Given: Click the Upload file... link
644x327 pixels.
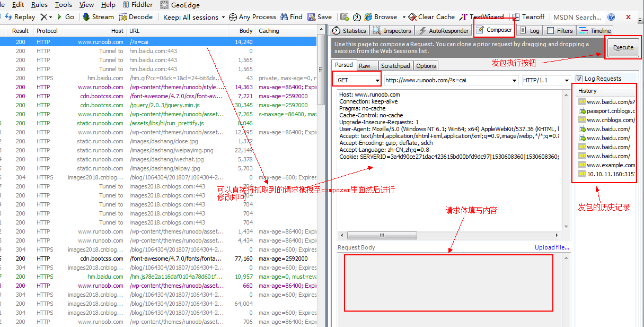Looking at the screenshot, I should click(552, 247).
